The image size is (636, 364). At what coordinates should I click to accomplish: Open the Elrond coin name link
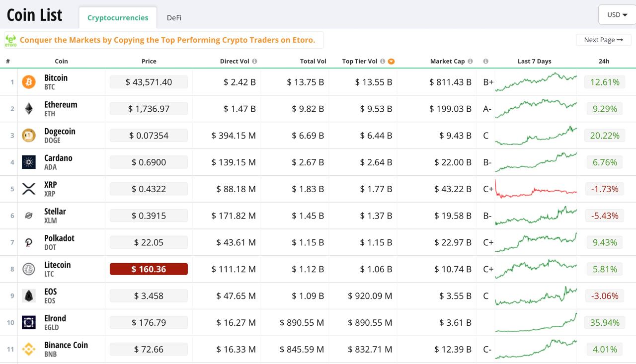point(55,318)
